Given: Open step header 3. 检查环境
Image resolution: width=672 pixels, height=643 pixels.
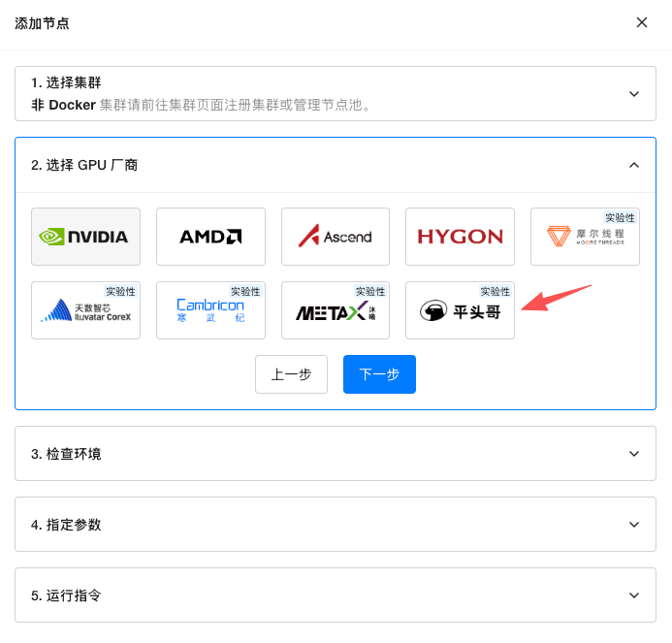Looking at the screenshot, I should pyautogui.click(x=336, y=454).
